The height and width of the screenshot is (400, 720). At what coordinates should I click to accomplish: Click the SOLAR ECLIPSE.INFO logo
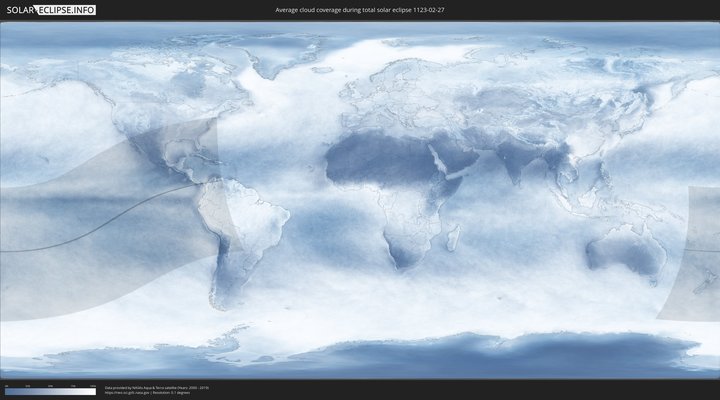(x=49, y=9)
